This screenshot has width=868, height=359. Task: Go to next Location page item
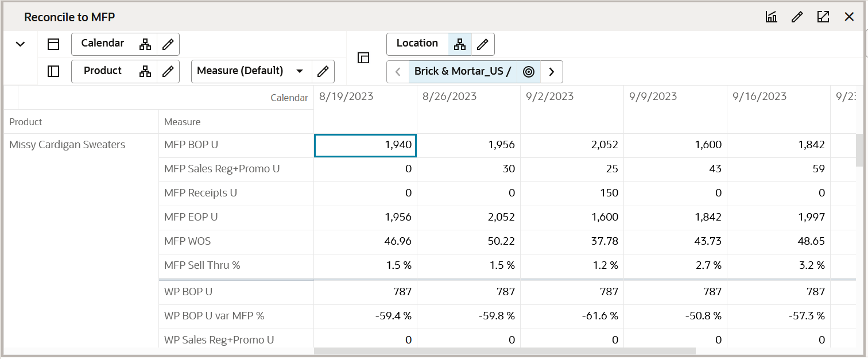552,72
